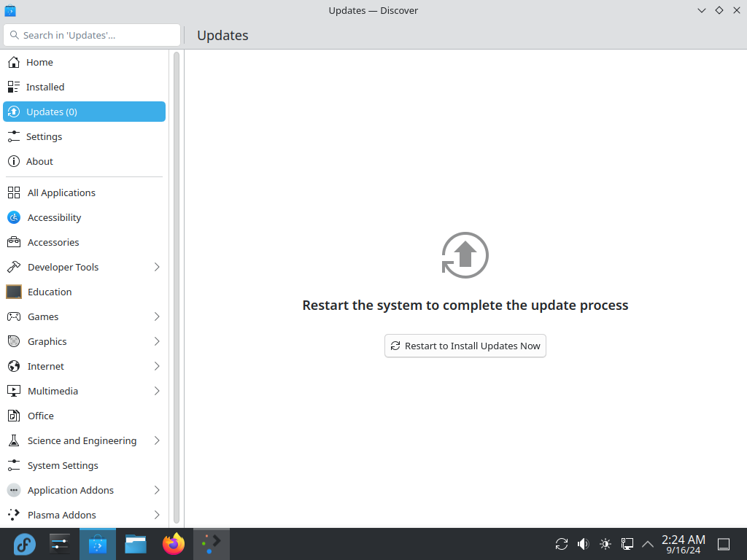Open the Education category chalkboard icon
The height and width of the screenshot is (560, 747).
click(x=14, y=292)
